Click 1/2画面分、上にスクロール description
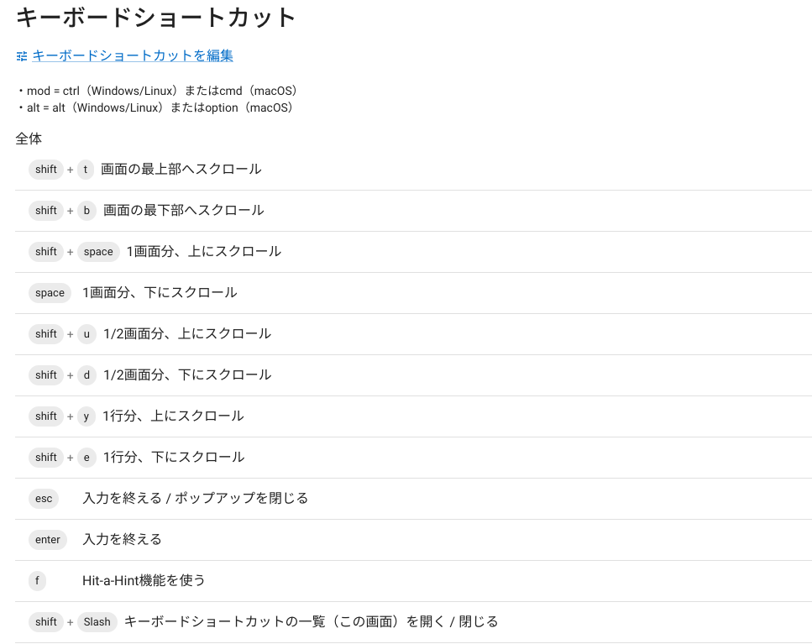This screenshot has height=644, width=812. tap(187, 334)
